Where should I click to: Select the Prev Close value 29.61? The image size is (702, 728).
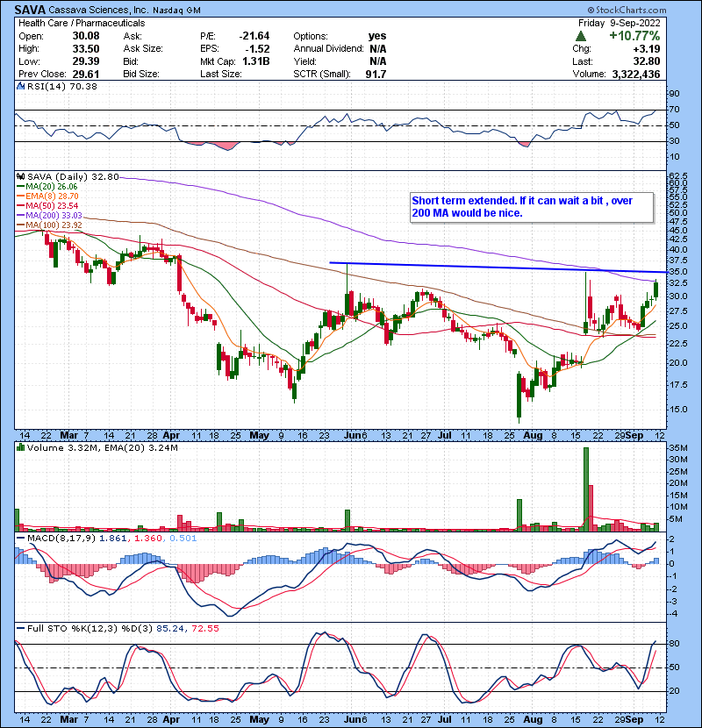coord(86,74)
